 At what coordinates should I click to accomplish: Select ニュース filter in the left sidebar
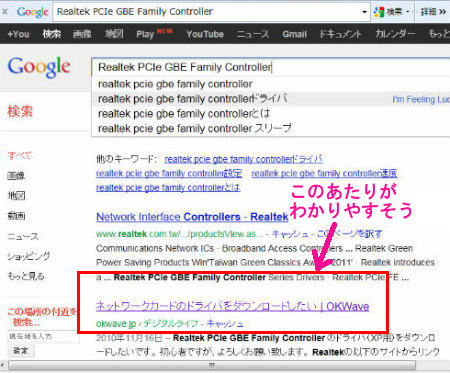(23, 236)
